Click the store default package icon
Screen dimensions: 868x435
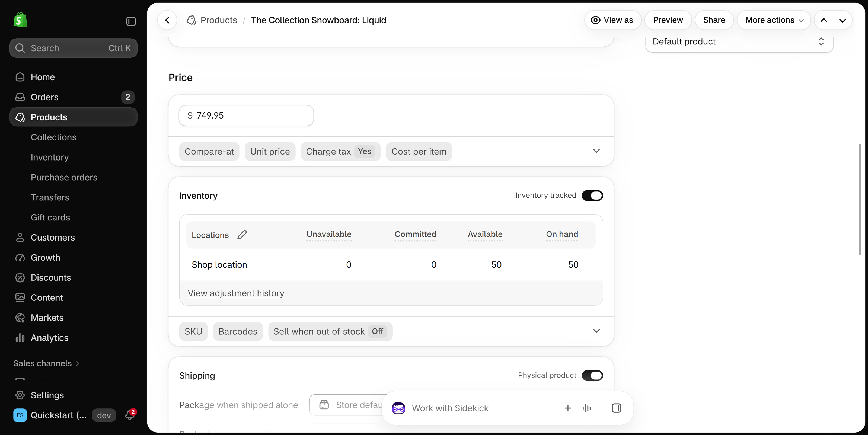[x=324, y=405]
